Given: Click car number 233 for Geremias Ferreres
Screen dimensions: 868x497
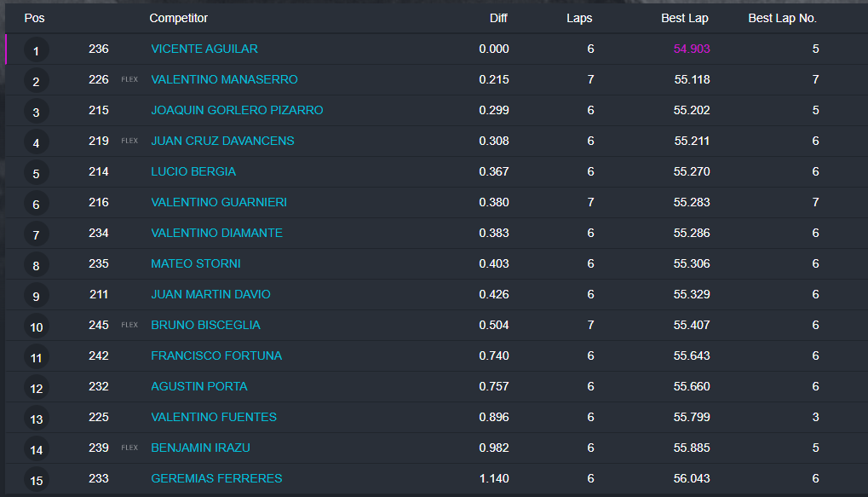Looking at the screenshot, I should [99, 478].
